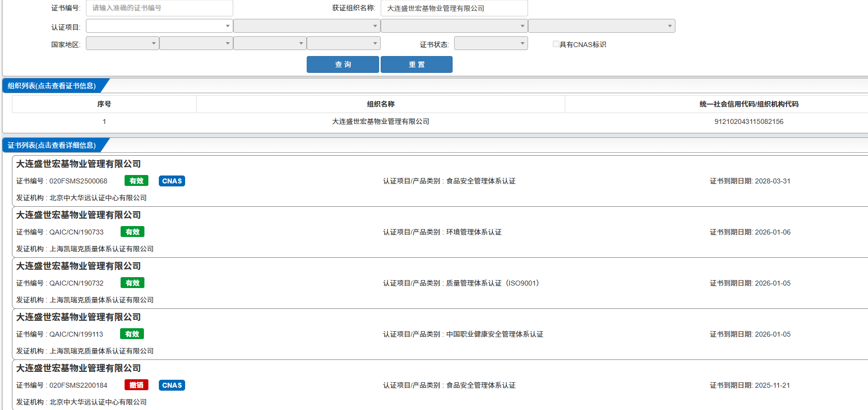This screenshot has height=410, width=868.
Task: Click credit code 912102043115082156
Action: (x=749, y=121)
